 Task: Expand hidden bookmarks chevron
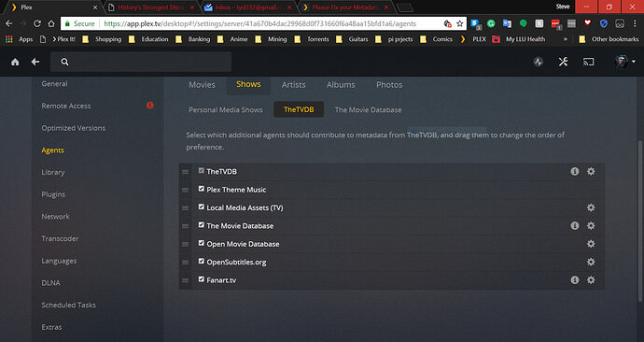pos(566,39)
